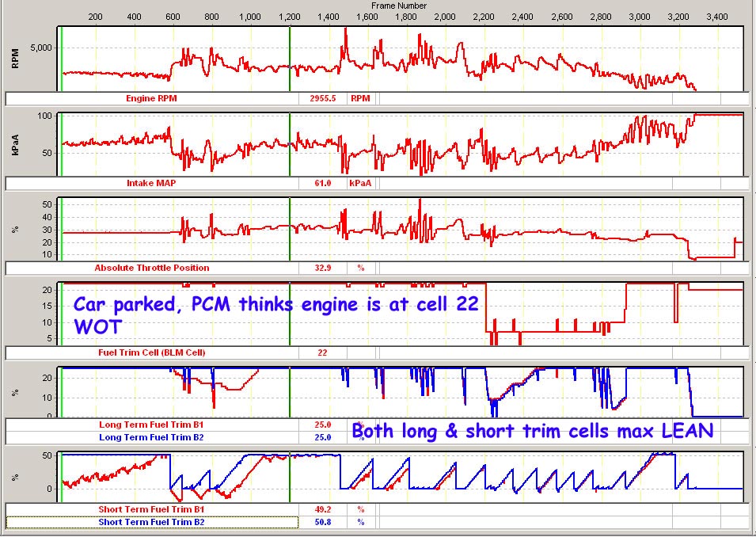
Task: Click the 3,400 frame number tick label
Action: [x=717, y=16]
